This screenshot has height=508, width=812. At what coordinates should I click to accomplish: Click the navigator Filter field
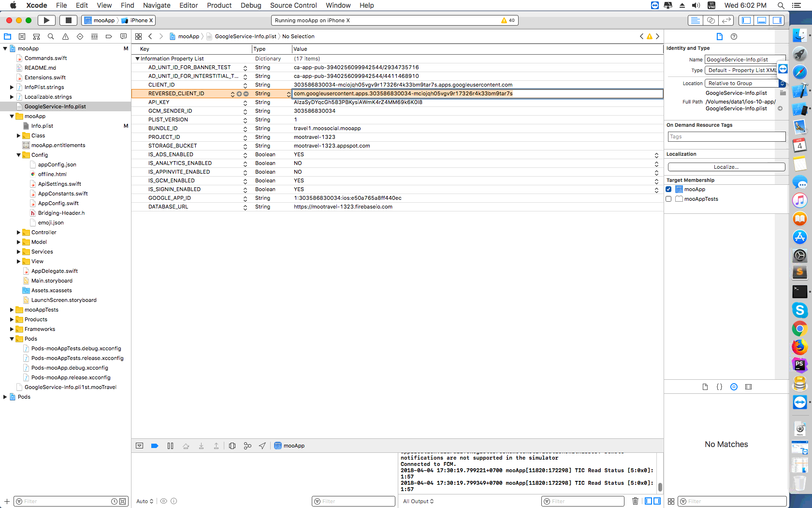(x=71, y=501)
